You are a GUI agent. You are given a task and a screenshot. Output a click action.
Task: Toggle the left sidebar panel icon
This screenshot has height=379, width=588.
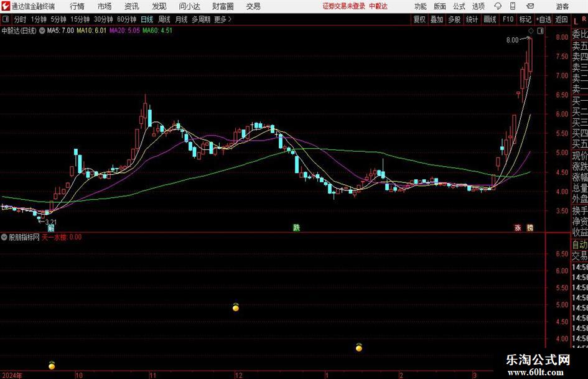pyautogui.click(x=5, y=19)
